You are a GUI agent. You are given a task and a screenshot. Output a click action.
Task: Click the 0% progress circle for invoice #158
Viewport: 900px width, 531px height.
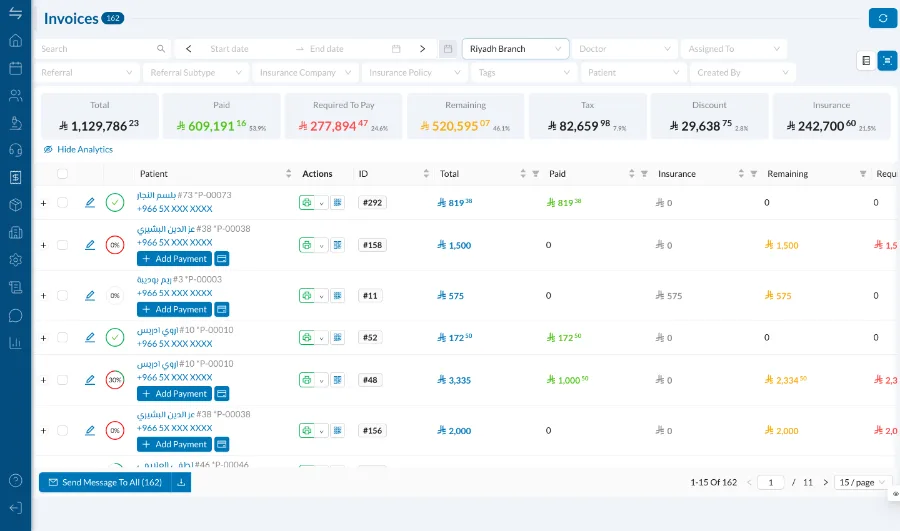[x=115, y=245]
